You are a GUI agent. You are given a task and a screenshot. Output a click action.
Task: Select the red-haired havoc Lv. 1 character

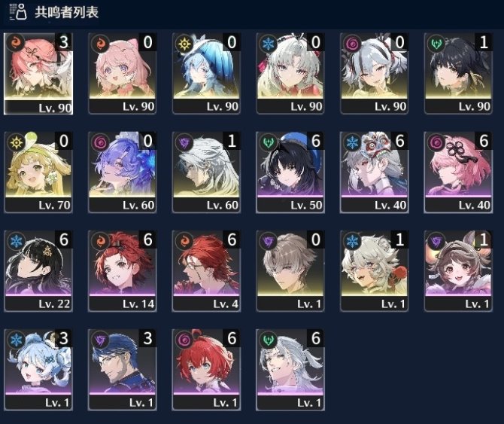[206, 370]
